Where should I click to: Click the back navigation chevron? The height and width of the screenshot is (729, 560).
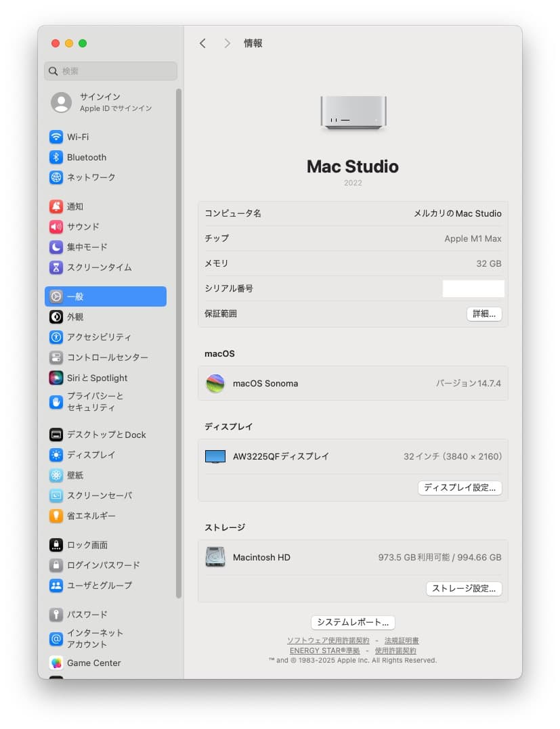point(202,43)
